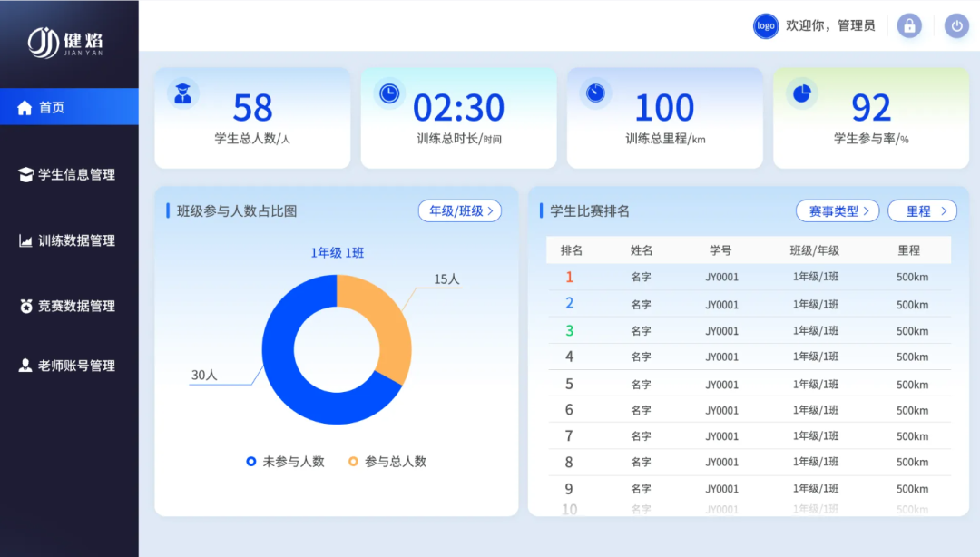
Task: Click 1年级/1班 in the rank 6 row
Action: click(816, 410)
